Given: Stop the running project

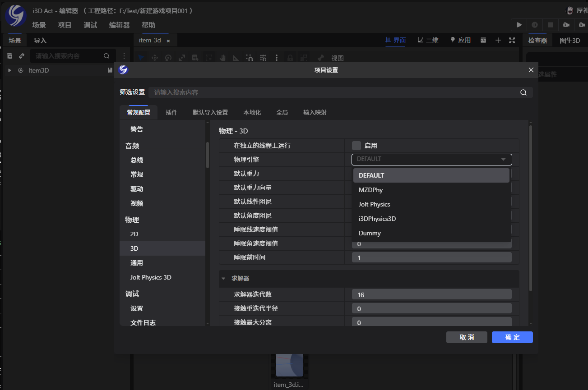Looking at the screenshot, I should [x=550, y=25].
